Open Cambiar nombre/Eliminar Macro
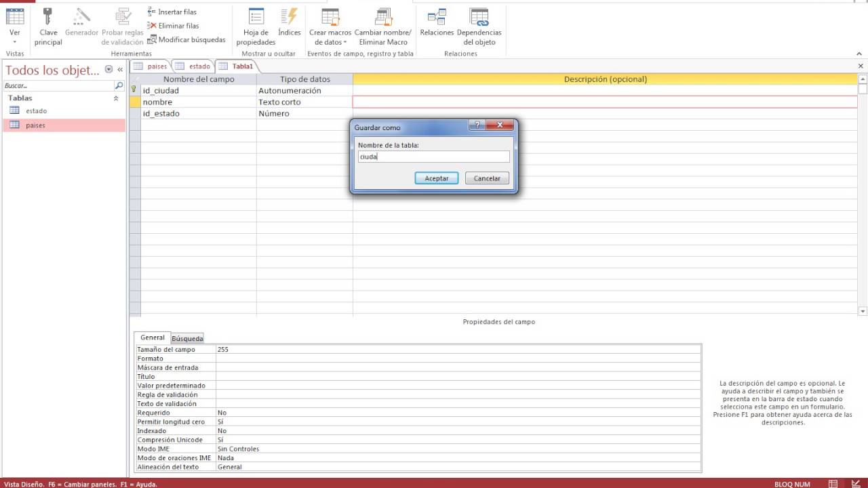The height and width of the screenshot is (488, 868). point(383,26)
